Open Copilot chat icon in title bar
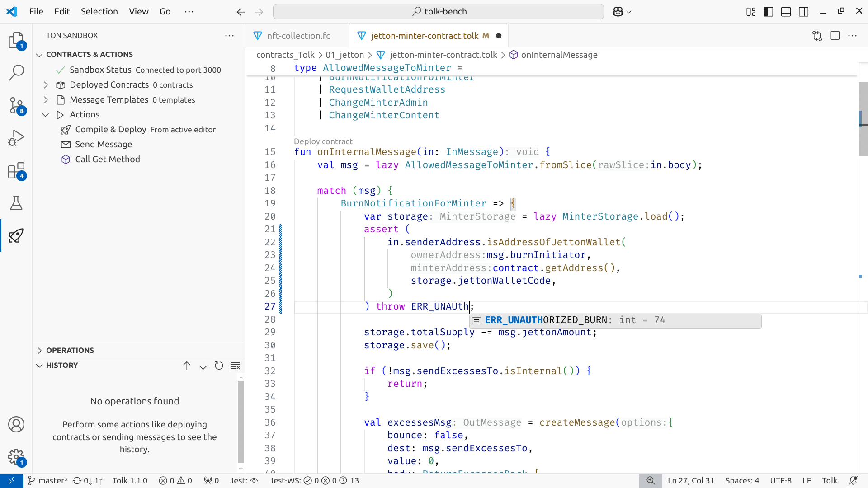Viewport: 868px width, 488px height. (x=618, y=12)
